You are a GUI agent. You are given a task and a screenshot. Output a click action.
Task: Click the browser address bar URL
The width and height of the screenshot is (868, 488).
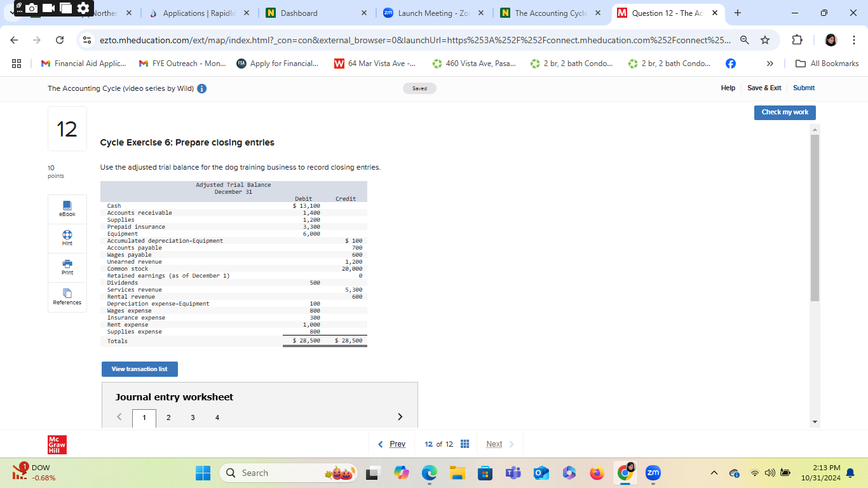[416, 41]
